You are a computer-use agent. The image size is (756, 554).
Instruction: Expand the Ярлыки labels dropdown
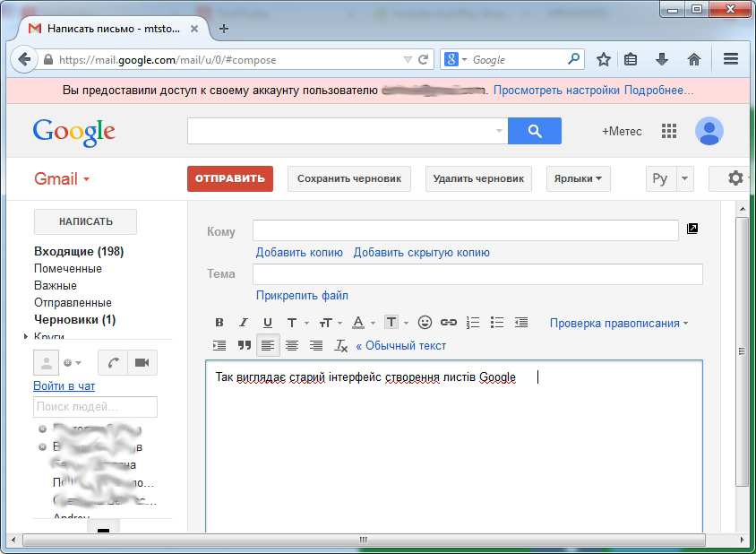click(578, 178)
